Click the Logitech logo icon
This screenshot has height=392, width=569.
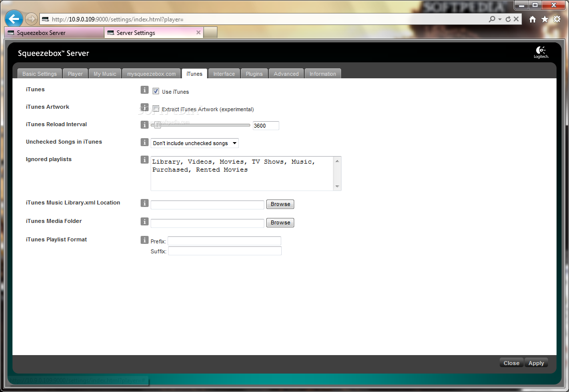pyautogui.click(x=541, y=52)
